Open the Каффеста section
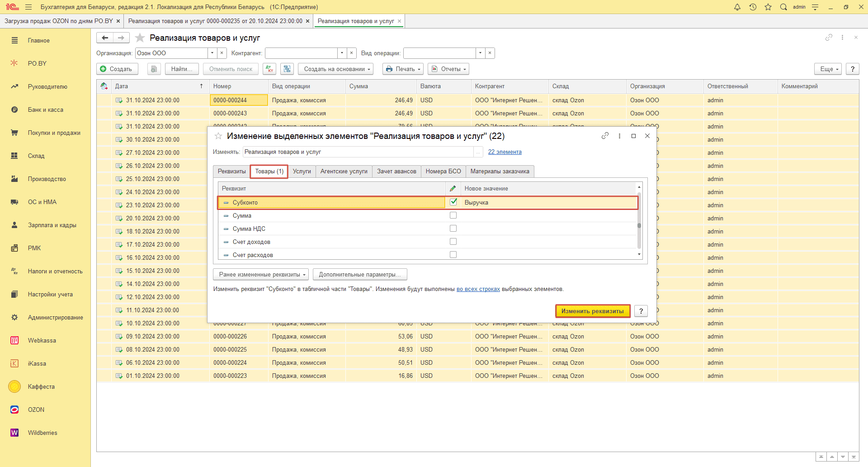This screenshot has height=467, width=868. coord(41,387)
